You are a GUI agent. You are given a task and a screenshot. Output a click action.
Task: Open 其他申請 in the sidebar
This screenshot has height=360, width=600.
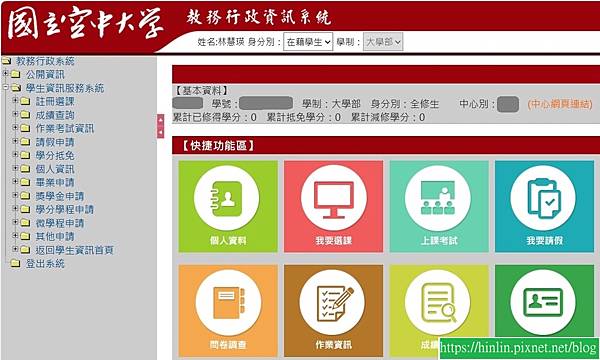[55, 236]
